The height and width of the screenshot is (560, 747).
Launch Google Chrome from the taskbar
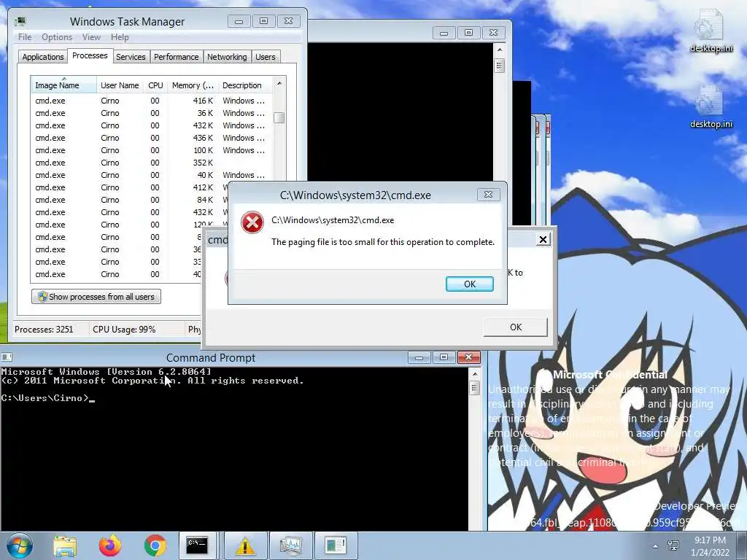point(155,545)
